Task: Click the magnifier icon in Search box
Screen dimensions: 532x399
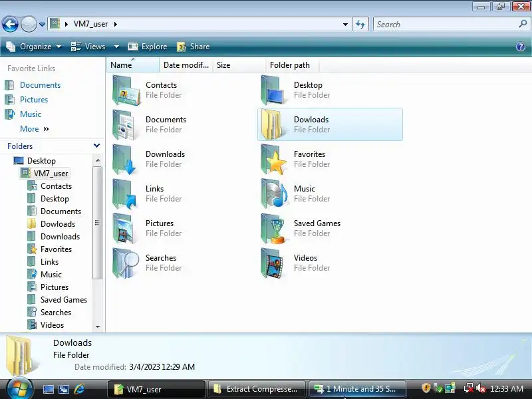Action: pos(523,24)
